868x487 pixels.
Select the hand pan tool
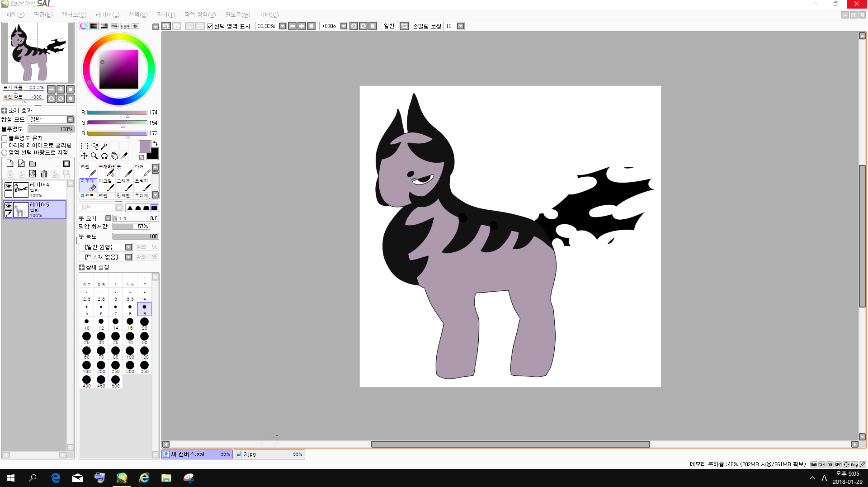[x=114, y=156]
